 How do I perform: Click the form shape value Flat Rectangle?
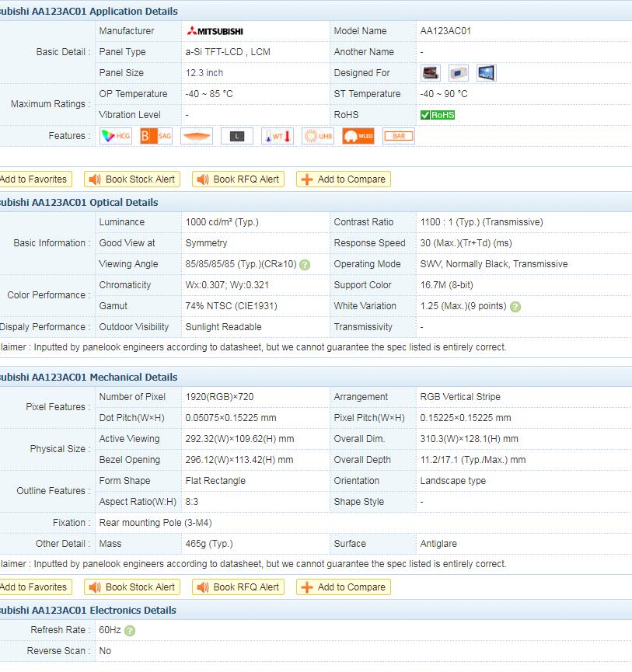point(215,481)
